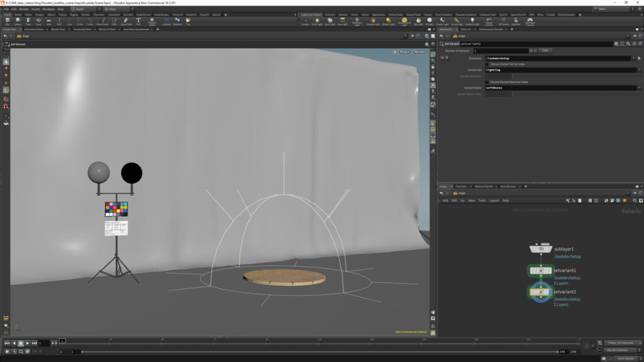Click the gear icon in the Set Variant parameters
This screenshot has height=362, width=644.
pos(616,43)
